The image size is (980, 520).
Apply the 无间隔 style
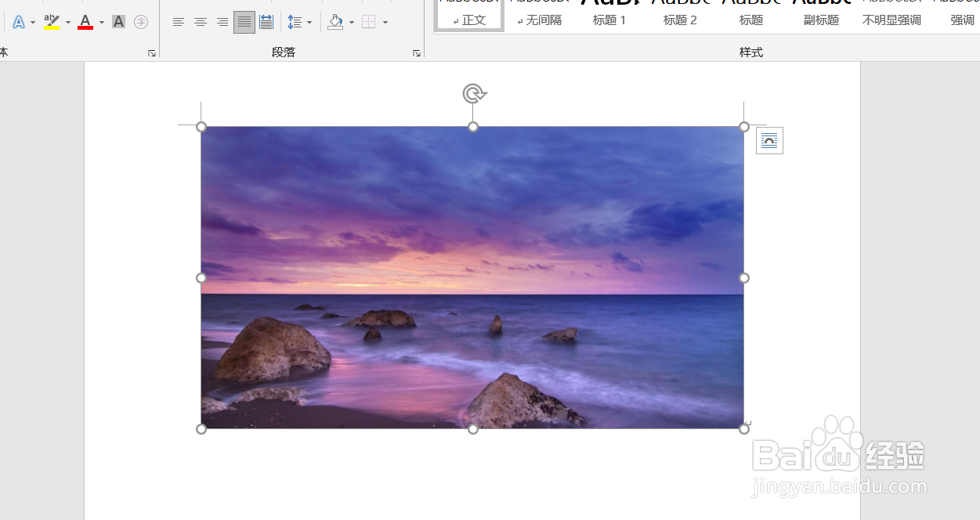[539, 15]
